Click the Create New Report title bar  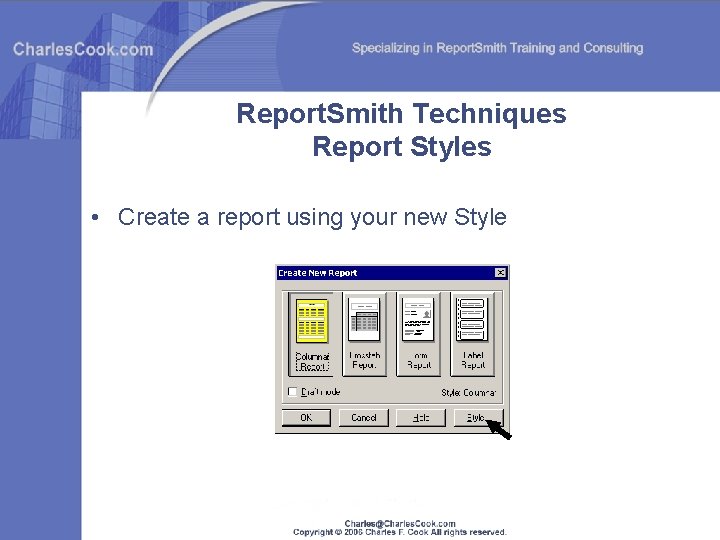coord(392,273)
